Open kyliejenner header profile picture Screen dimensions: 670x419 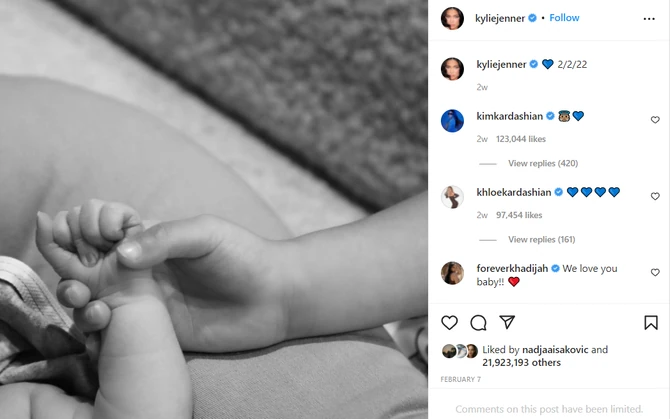[x=452, y=18]
